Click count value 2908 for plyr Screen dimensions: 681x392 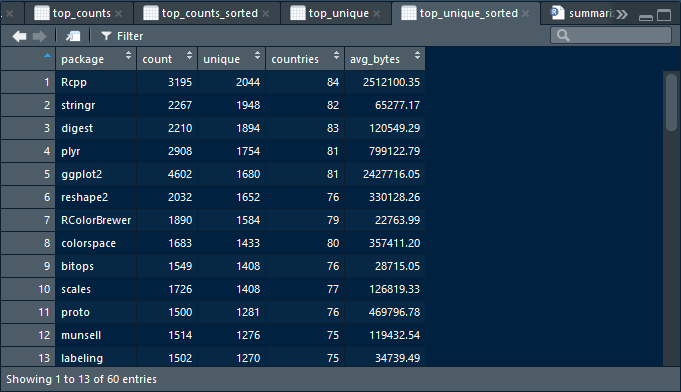180,151
